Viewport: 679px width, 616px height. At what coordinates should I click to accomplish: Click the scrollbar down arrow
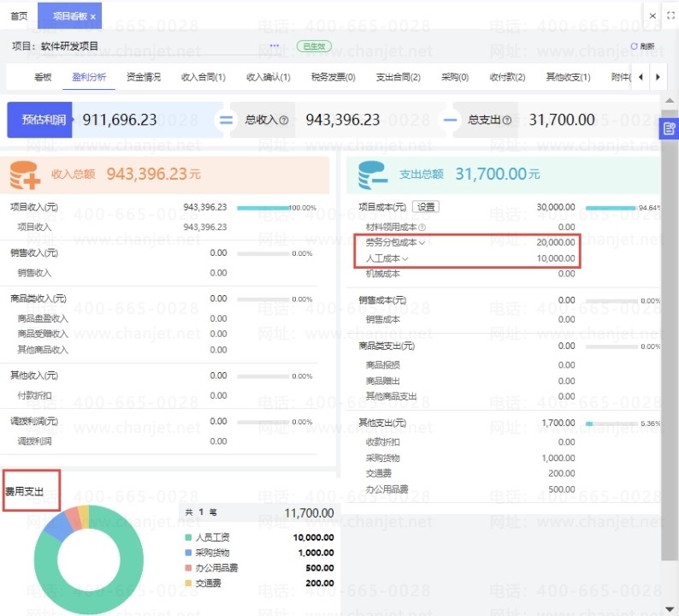tap(670, 608)
